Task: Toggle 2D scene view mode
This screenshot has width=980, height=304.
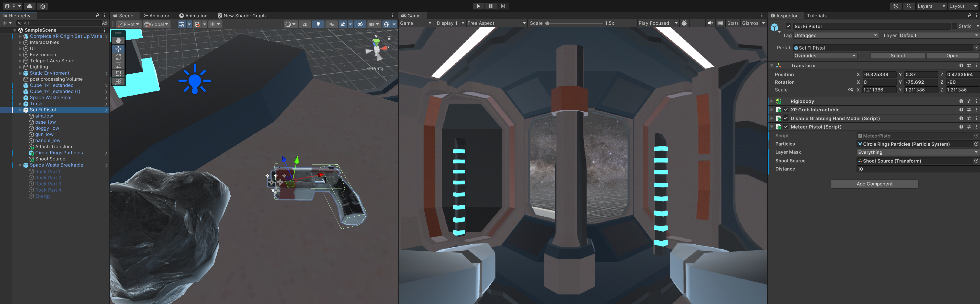Action: [305, 24]
